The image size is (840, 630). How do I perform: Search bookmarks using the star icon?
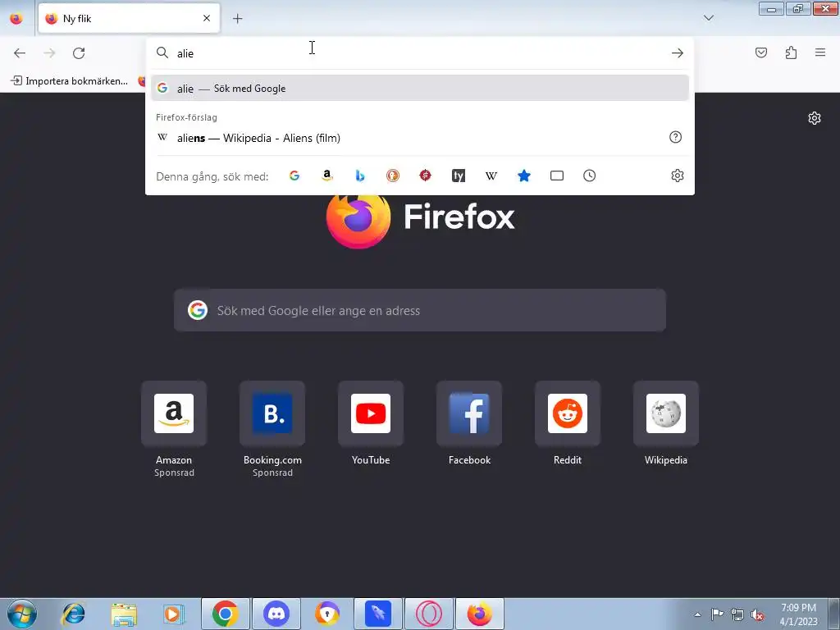point(524,176)
